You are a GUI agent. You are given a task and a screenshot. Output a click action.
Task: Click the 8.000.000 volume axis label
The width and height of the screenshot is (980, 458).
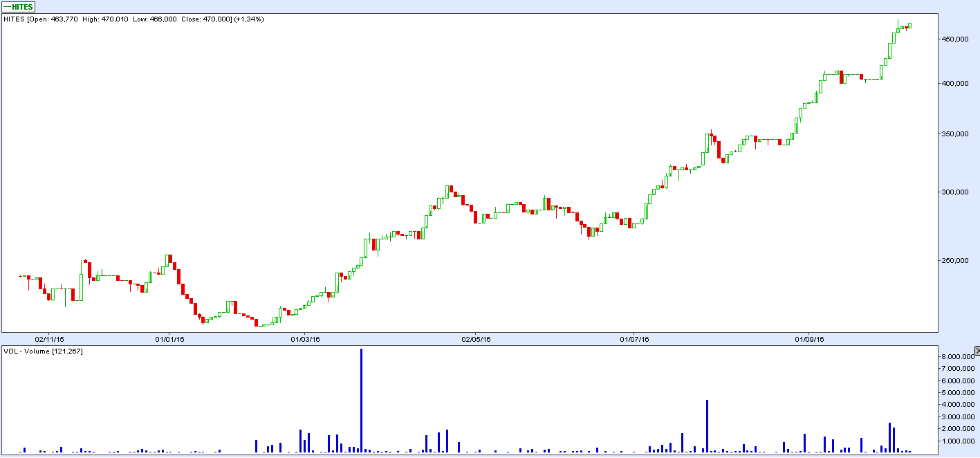(956, 356)
